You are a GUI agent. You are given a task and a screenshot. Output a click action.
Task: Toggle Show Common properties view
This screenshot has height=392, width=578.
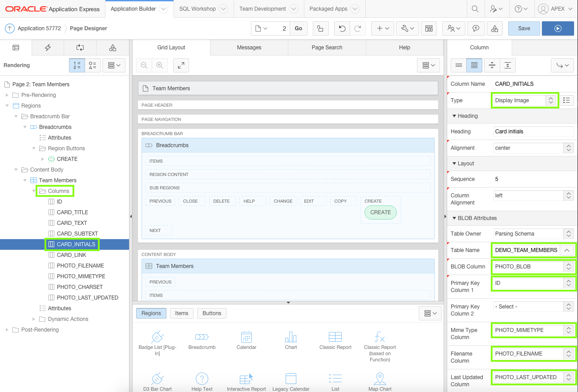point(459,65)
